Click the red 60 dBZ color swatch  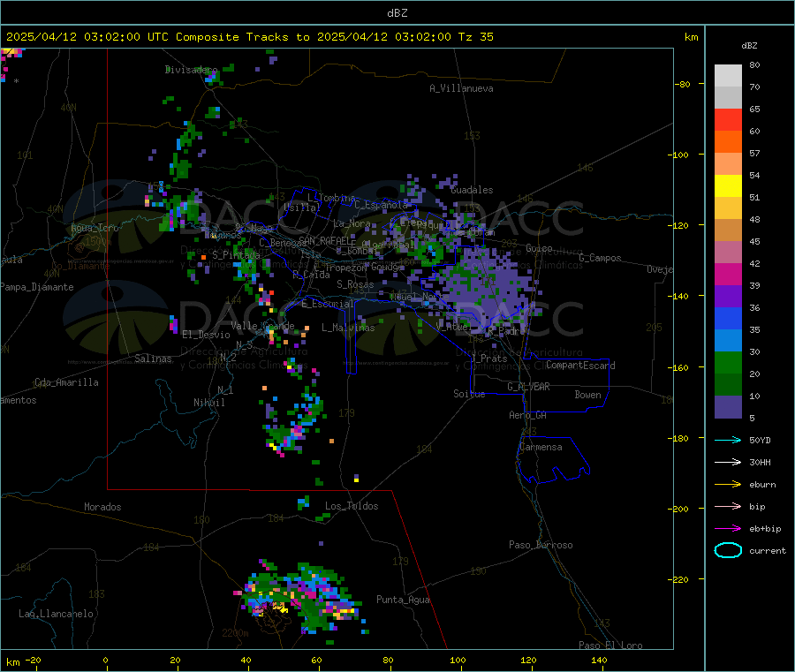(x=728, y=119)
